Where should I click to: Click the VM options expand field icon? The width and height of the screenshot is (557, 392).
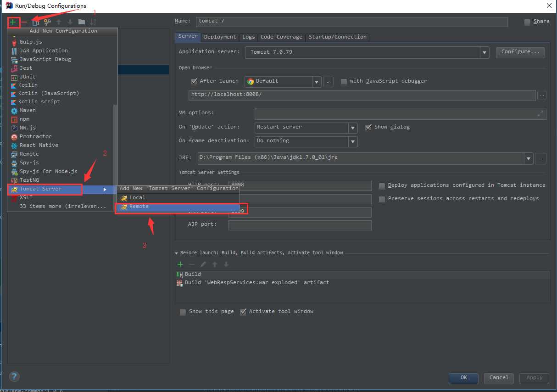(540, 113)
